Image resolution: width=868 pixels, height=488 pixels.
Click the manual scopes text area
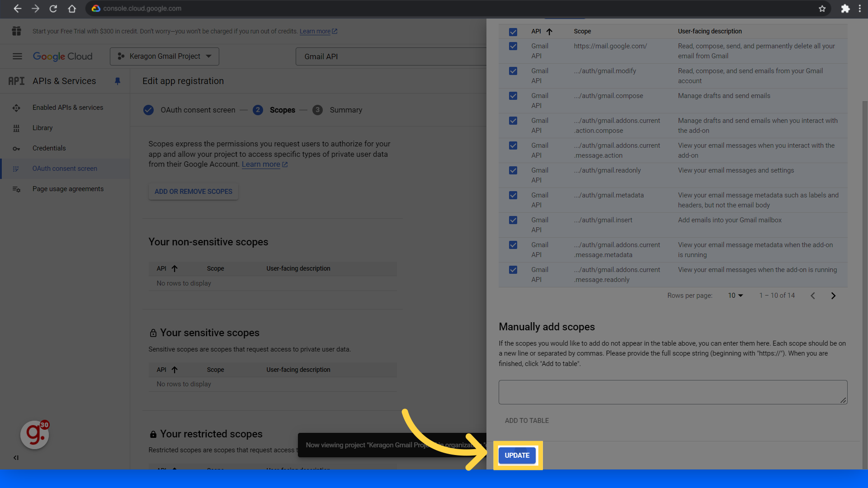tap(673, 392)
